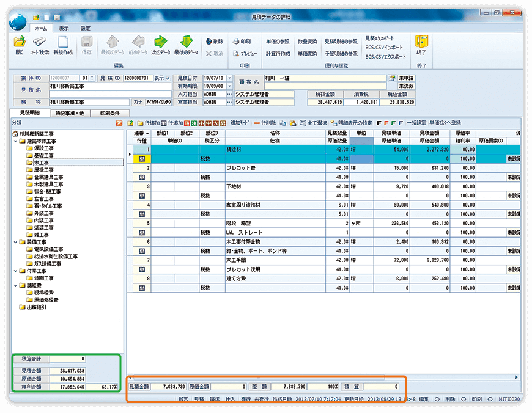Switch to the 表示 ribbon tab
Screen dimensions: 532x413
(x=64, y=28)
